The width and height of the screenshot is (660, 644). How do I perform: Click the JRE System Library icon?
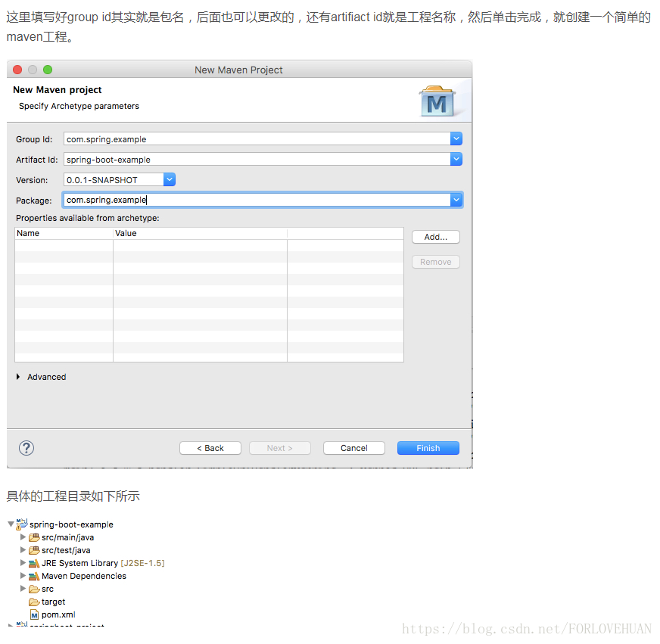click(34, 563)
